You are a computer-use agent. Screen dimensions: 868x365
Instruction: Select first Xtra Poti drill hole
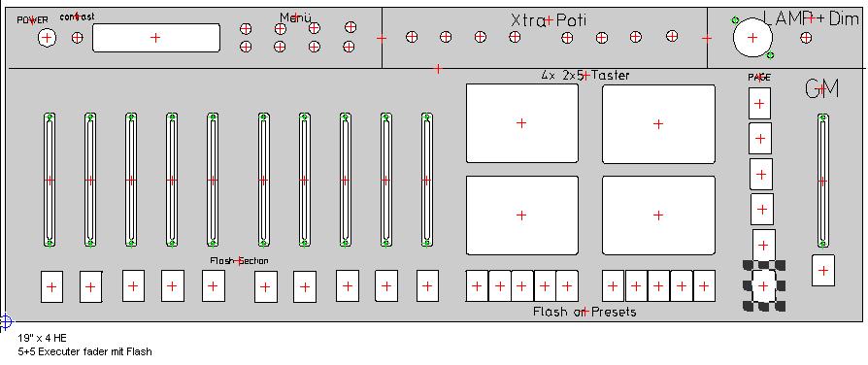[411, 37]
